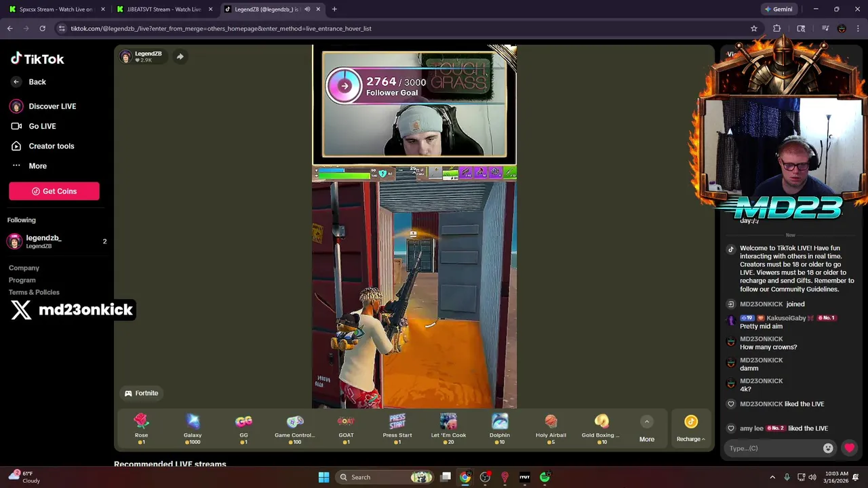
Task: Click the TikTok logo
Action: tap(37, 59)
